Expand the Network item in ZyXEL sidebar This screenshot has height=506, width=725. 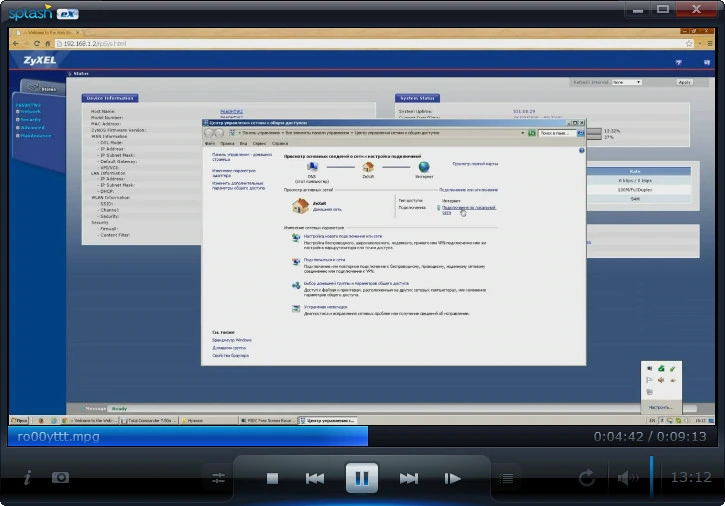click(29, 111)
